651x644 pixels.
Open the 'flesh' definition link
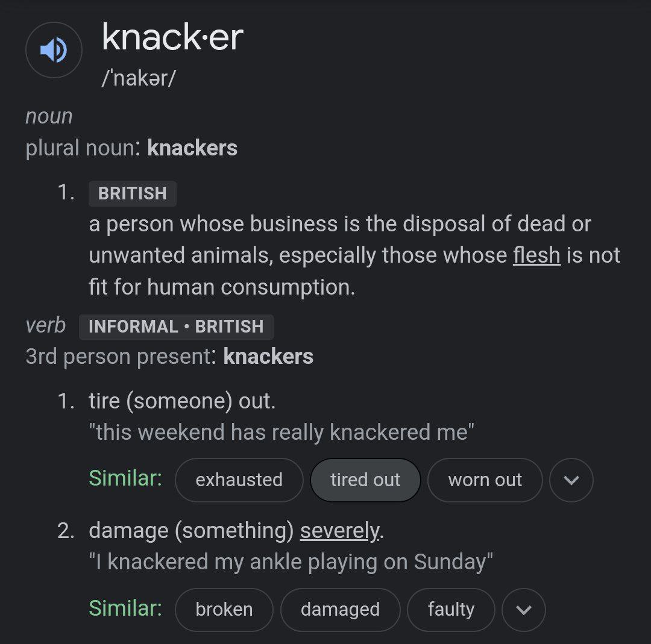point(536,255)
